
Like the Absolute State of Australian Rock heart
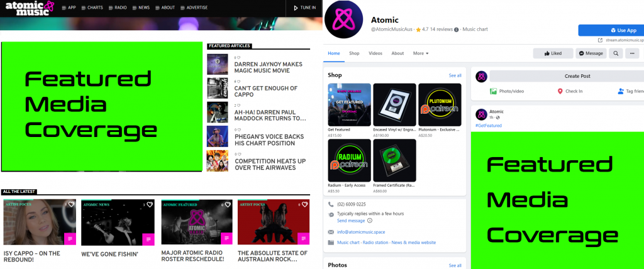pyautogui.click(x=304, y=204)
